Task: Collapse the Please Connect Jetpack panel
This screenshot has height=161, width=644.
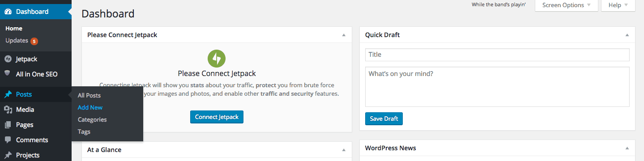Action: [x=344, y=35]
